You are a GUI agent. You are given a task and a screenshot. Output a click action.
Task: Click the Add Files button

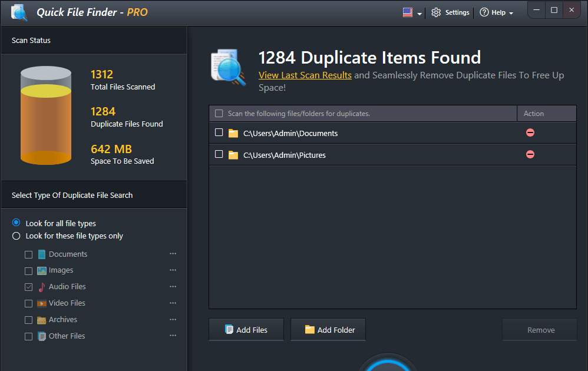(x=246, y=330)
